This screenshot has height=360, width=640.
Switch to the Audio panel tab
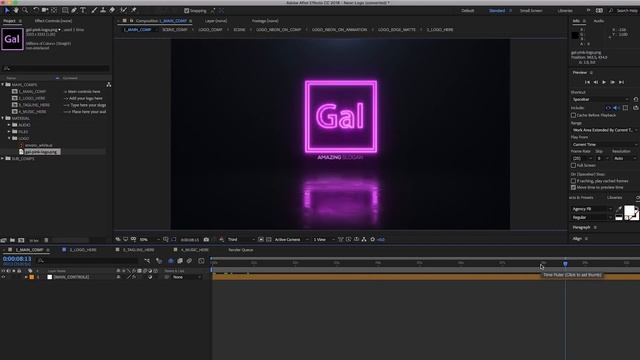(599, 21)
